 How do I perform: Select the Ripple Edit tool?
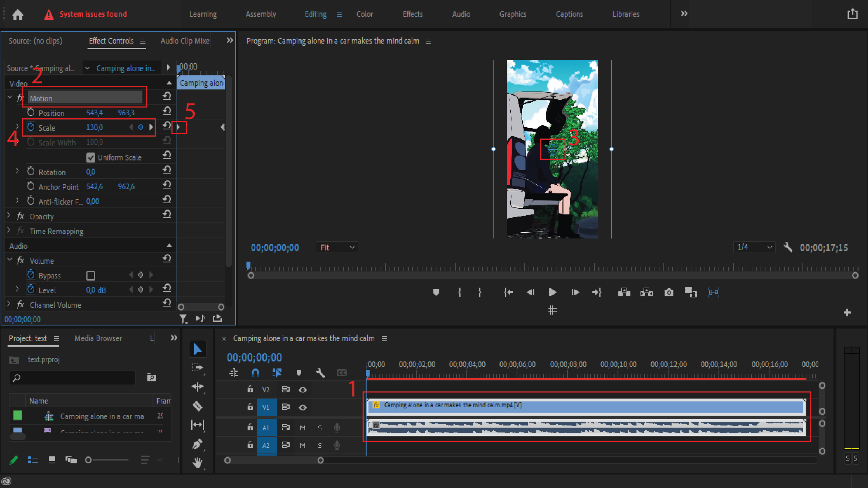tap(197, 387)
